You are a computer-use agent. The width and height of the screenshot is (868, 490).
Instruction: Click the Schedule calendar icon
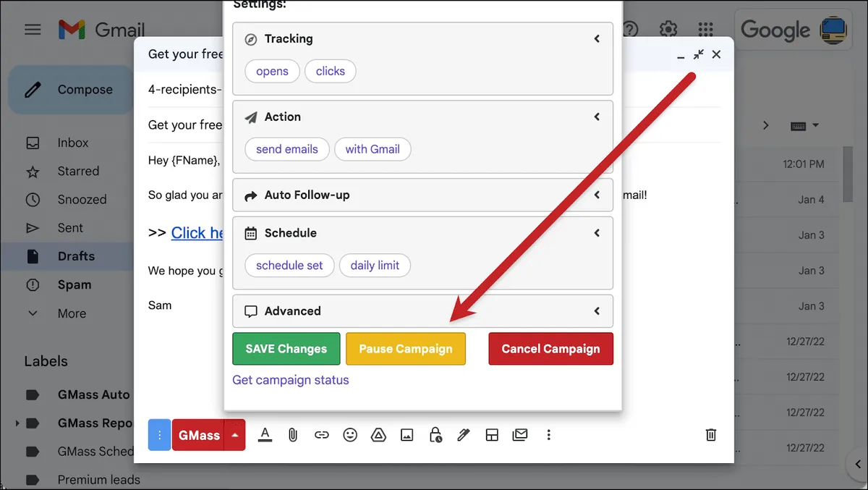(251, 233)
